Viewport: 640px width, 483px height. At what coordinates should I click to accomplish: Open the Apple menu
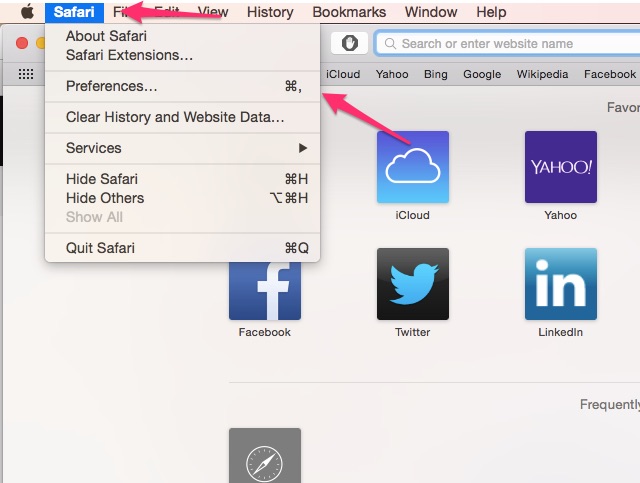click(x=27, y=12)
